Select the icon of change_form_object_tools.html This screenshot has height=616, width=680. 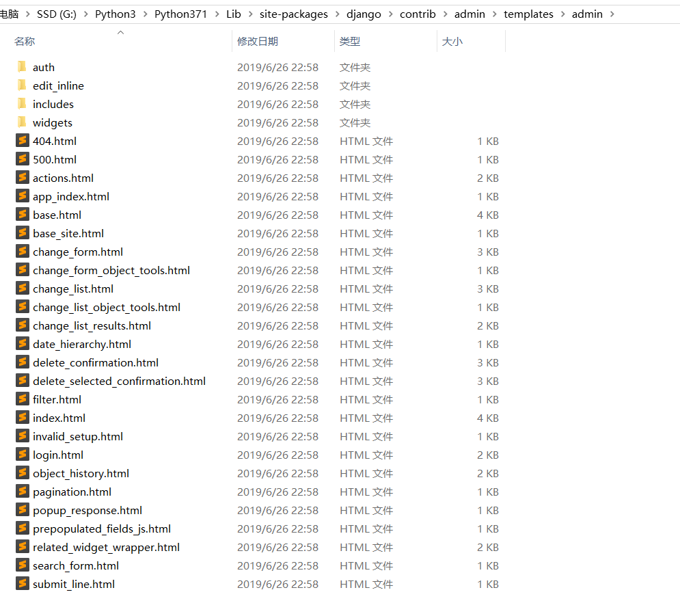coord(23,270)
